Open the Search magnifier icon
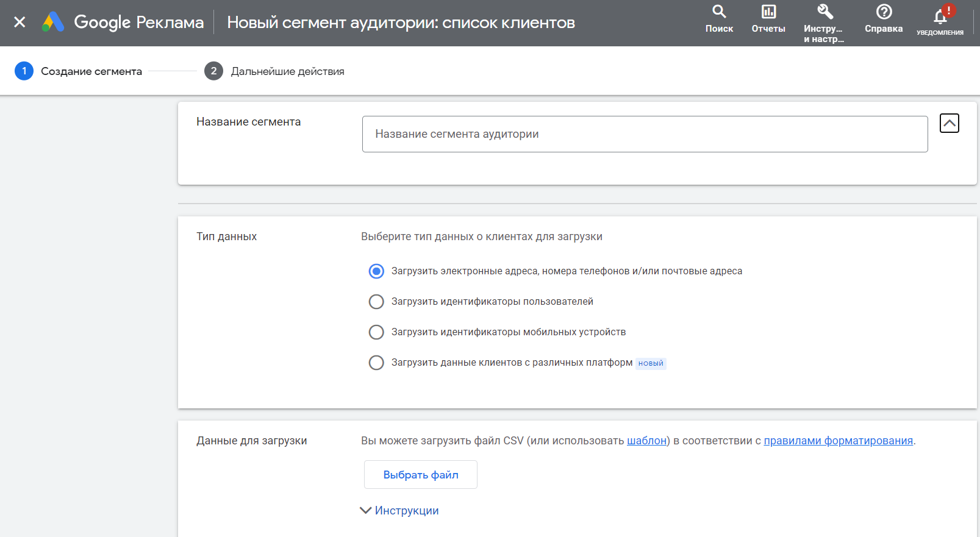The image size is (980, 537). click(x=719, y=12)
